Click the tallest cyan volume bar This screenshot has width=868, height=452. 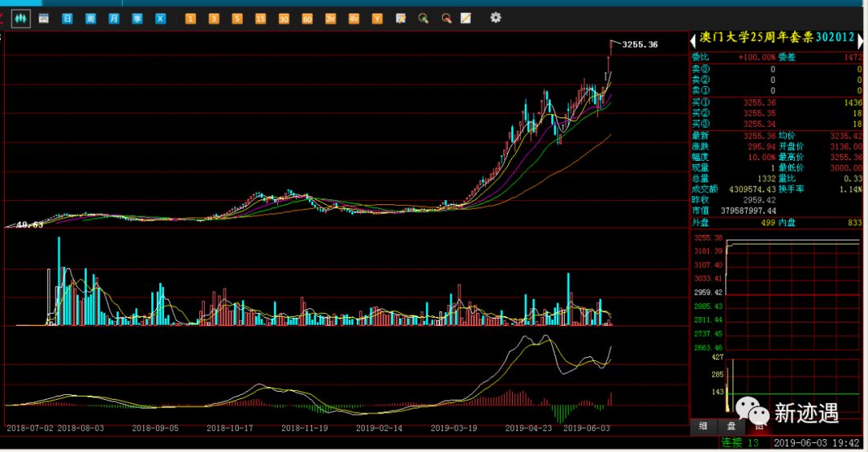(x=59, y=281)
